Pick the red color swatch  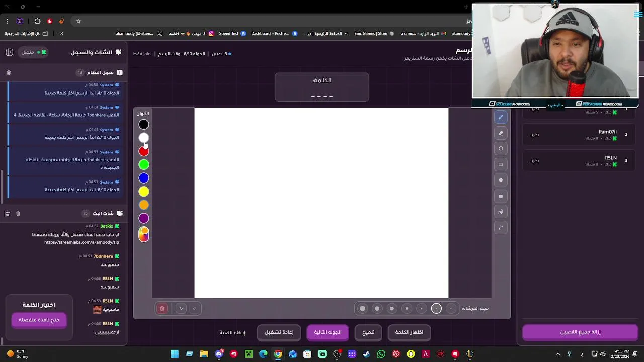(x=144, y=151)
